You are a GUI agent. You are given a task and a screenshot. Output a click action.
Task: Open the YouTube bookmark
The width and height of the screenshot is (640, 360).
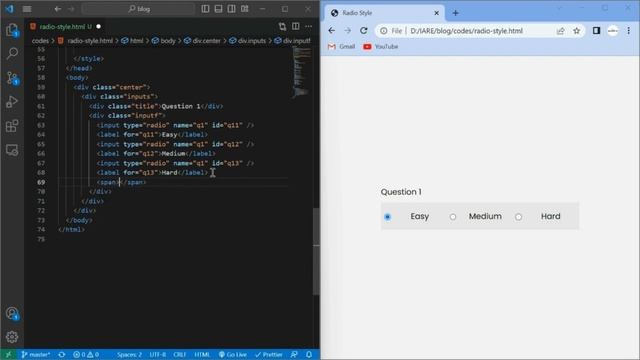tap(380, 47)
